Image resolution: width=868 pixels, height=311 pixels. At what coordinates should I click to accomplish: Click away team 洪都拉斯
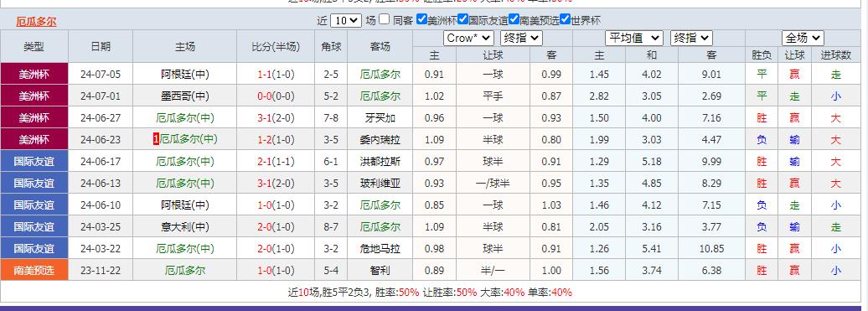click(x=380, y=162)
